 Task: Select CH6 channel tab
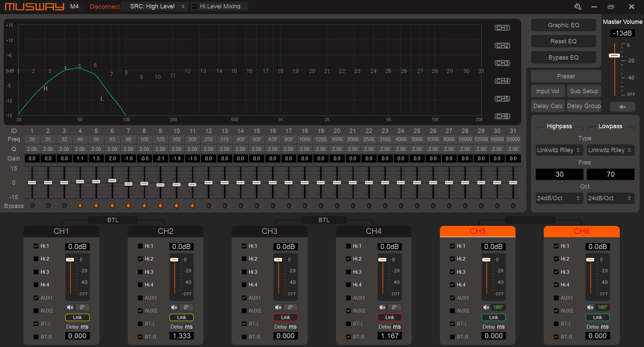(x=582, y=231)
